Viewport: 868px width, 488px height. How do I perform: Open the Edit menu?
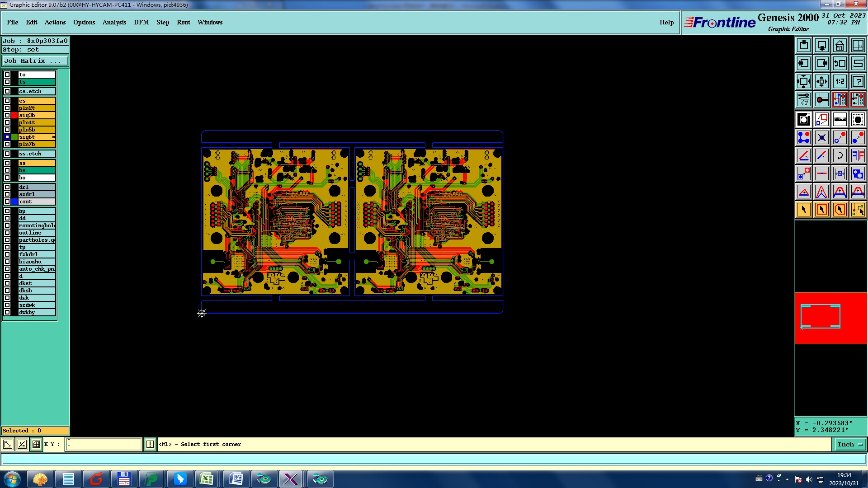32,22
